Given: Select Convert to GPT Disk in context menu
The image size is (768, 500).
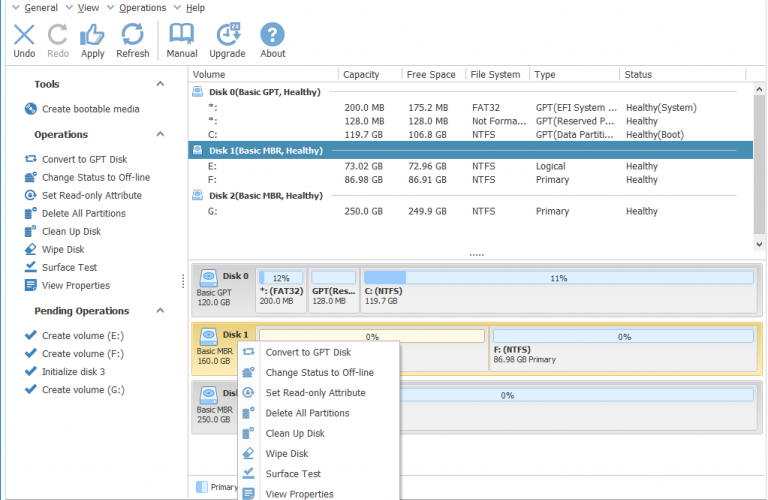Looking at the screenshot, I should [308, 352].
